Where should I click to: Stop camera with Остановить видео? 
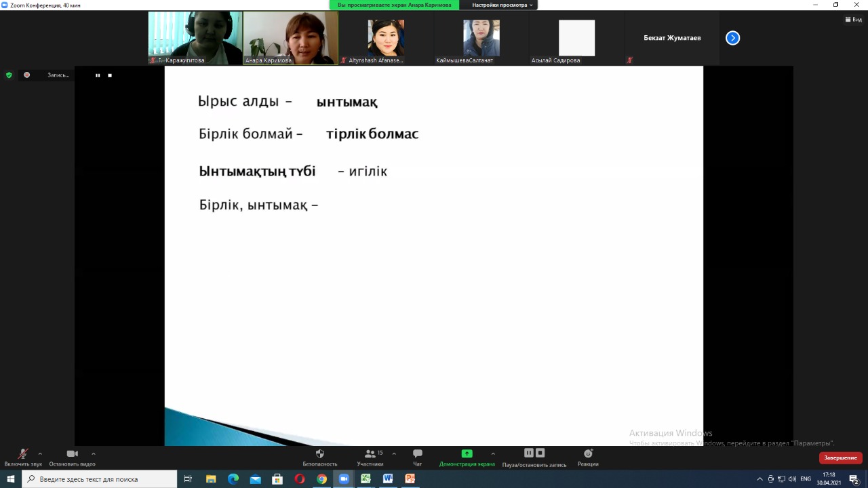[x=72, y=457]
